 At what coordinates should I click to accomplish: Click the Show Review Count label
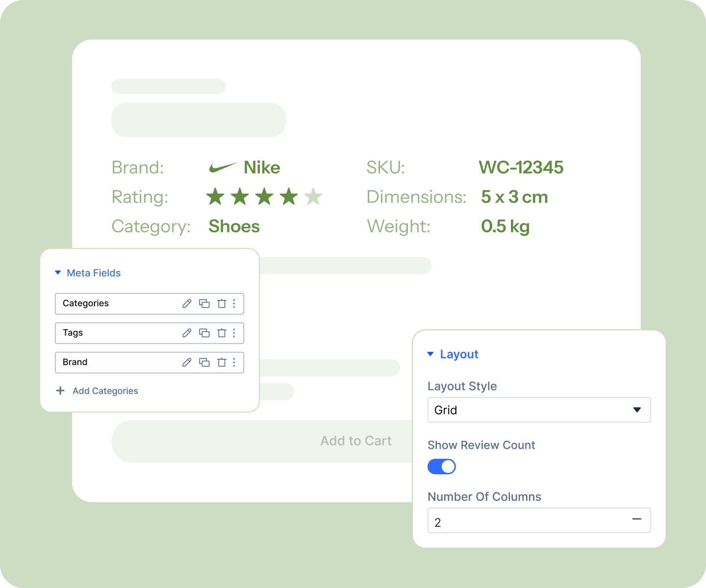(x=481, y=445)
